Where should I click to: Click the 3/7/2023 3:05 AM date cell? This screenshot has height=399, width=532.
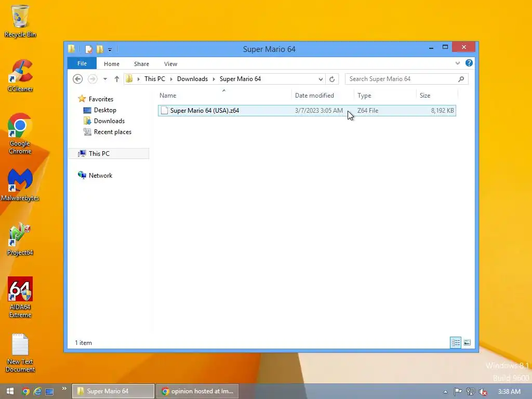(x=319, y=111)
